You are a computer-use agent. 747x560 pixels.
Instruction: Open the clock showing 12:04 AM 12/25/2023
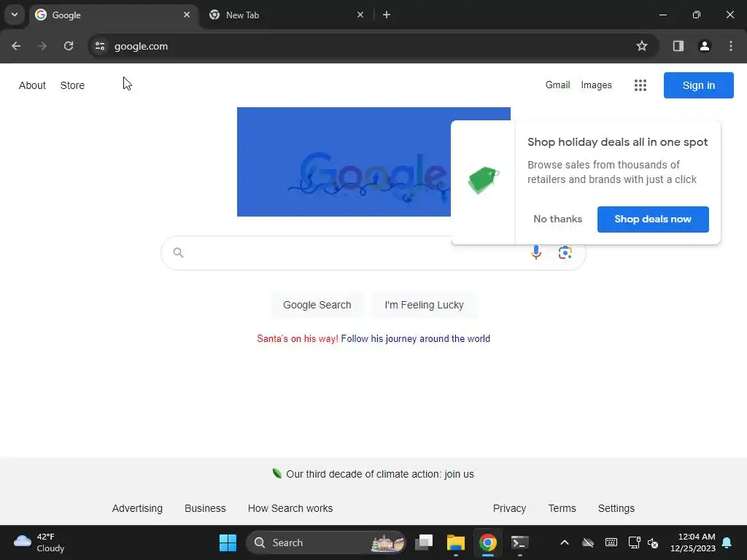point(693,542)
